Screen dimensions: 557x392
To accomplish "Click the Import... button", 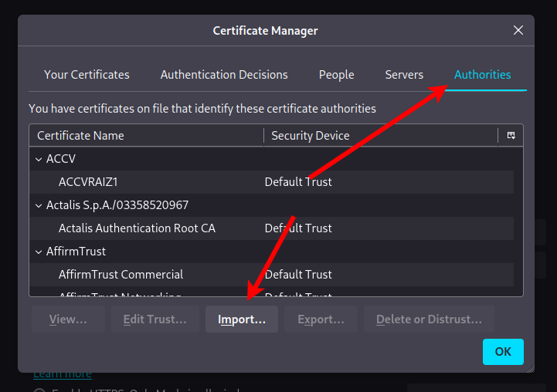I will tap(242, 319).
